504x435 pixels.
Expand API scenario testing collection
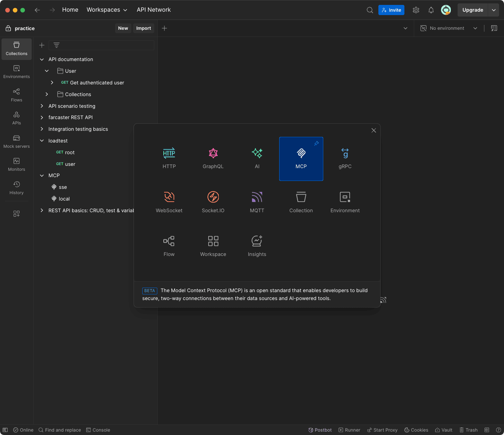pos(42,106)
